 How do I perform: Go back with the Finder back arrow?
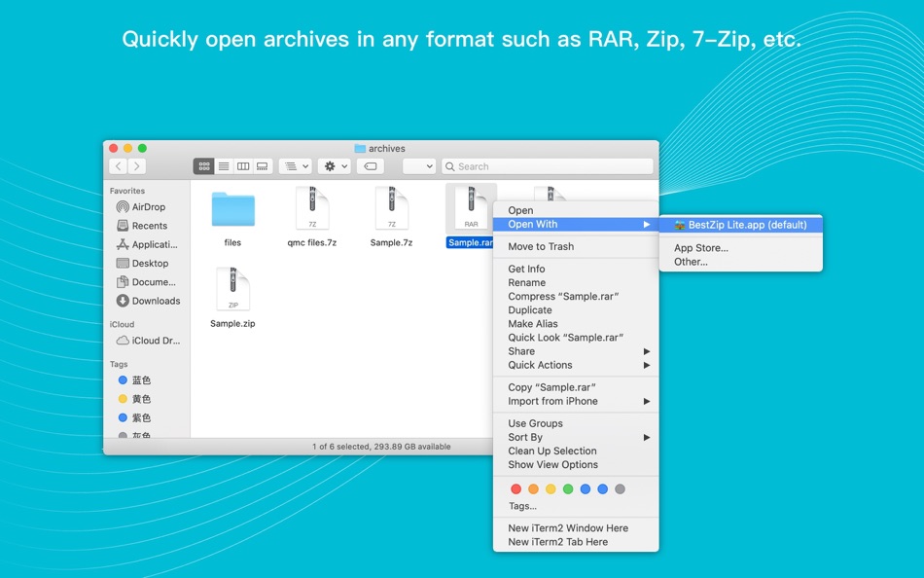[x=119, y=166]
